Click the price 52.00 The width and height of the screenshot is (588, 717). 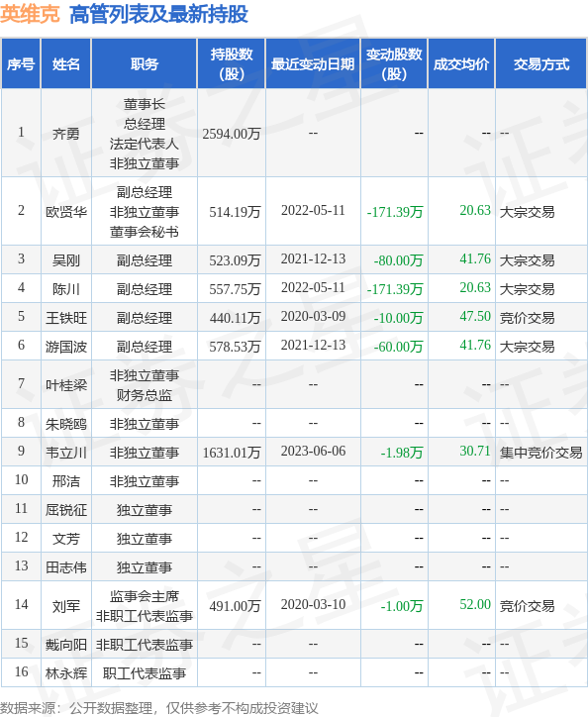pyautogui.click(x=475, y=605)
